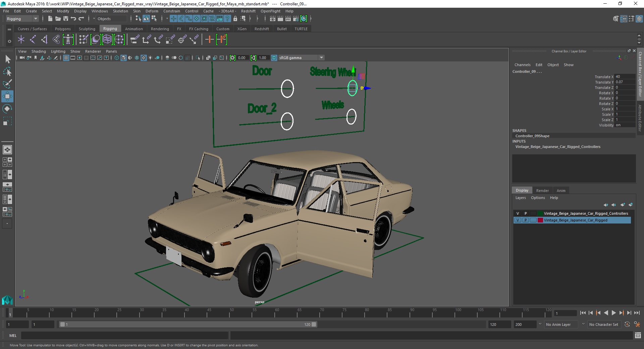Select the Move tool in the left toolbox
The height and width of the screenshot is (349, 644).
7,96
